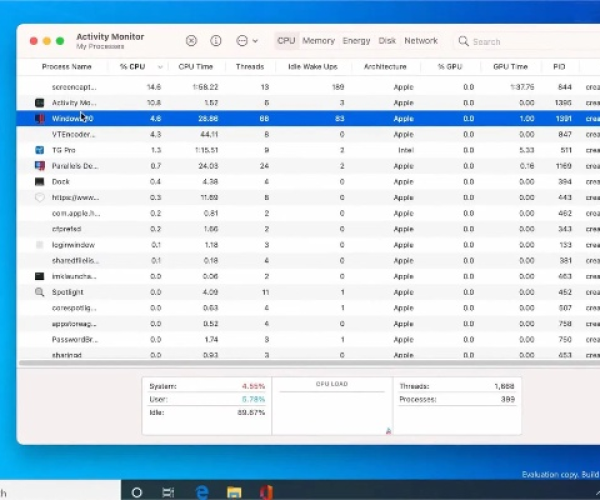Sort by the Process Name column header
The height and width of the screenshot is (500, 600).
[66, 67]
